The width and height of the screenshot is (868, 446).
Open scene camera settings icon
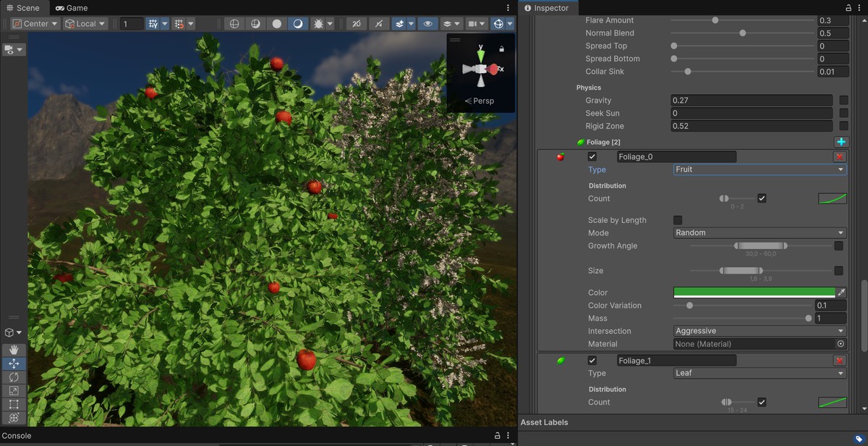tap(474, 23)
